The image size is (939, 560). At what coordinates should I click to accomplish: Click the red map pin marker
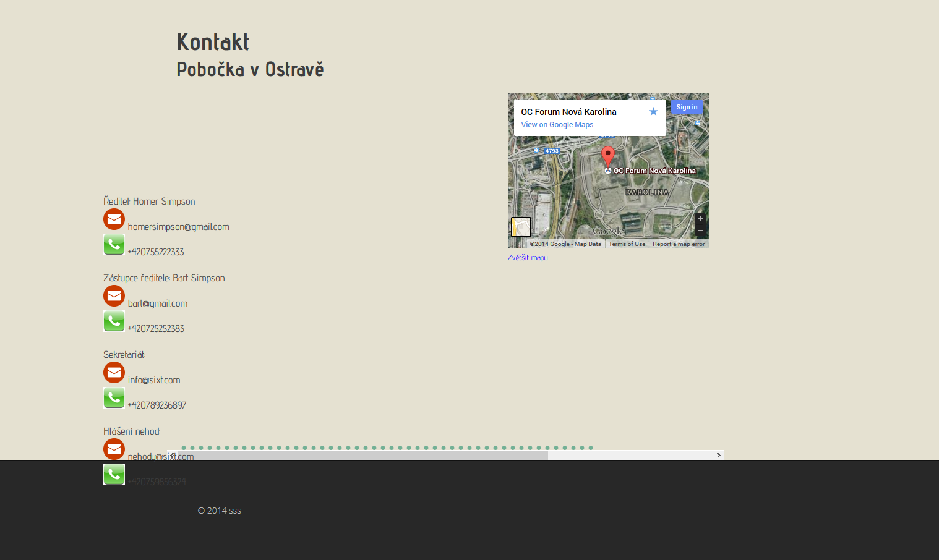[608, 156]
